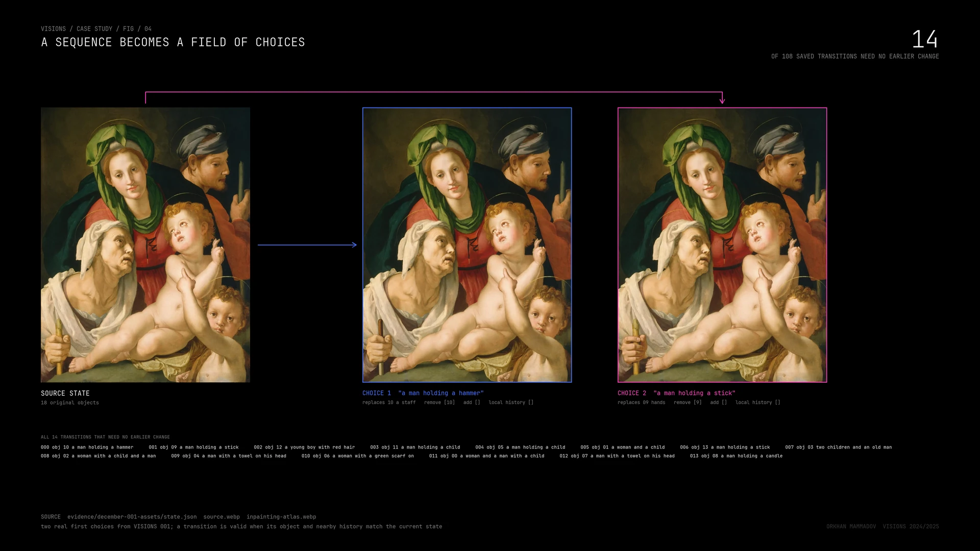The height and width of the screenshot is (551, 980).
Task: Click transition '004 obj 05 a man holding a child'
Action: click(520, 447)
